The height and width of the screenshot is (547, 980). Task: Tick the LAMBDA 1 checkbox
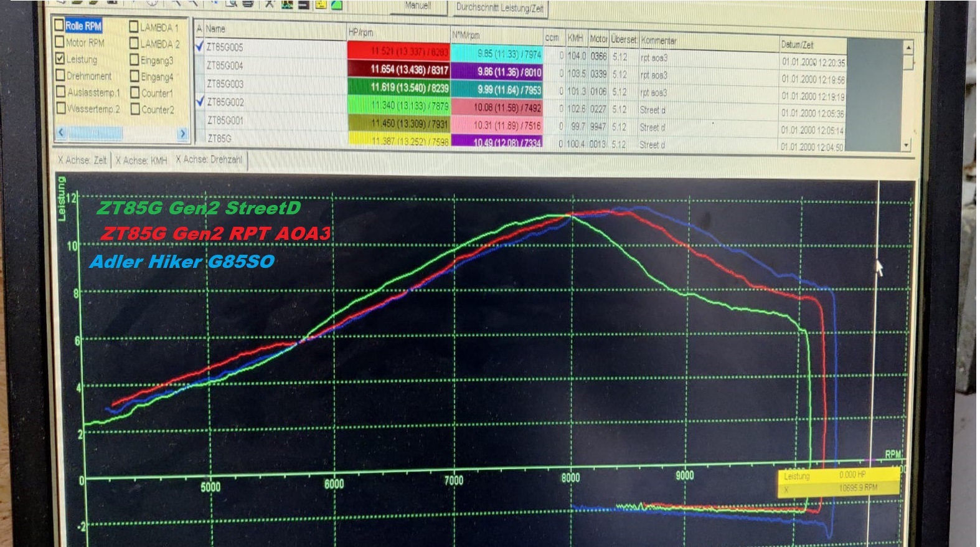click(134, 27)
